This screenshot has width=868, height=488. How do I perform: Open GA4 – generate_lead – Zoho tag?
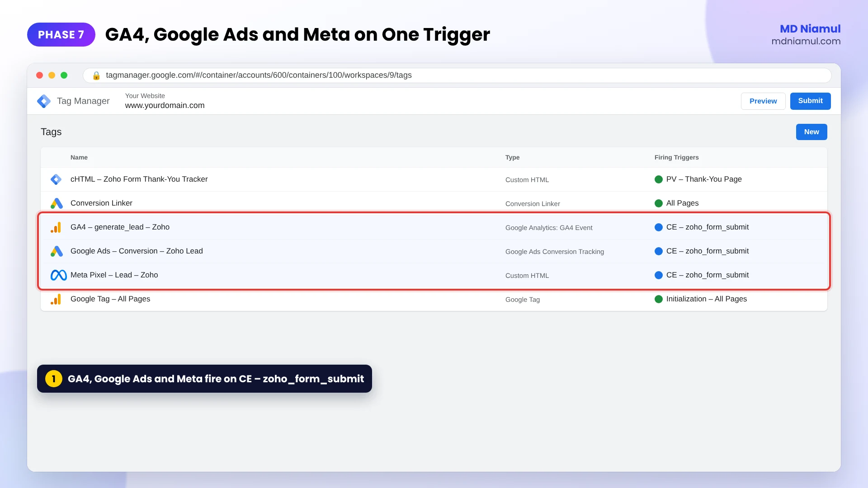coord(120,227)
